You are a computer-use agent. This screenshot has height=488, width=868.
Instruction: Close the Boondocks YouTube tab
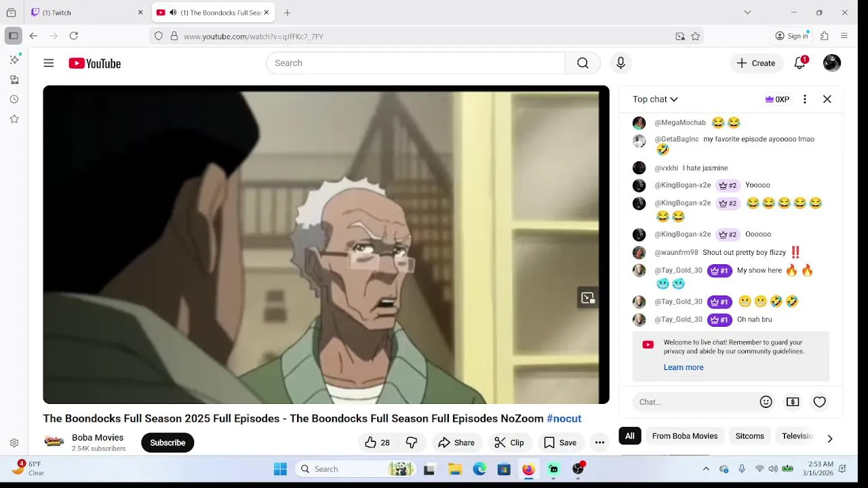point(267,12)
